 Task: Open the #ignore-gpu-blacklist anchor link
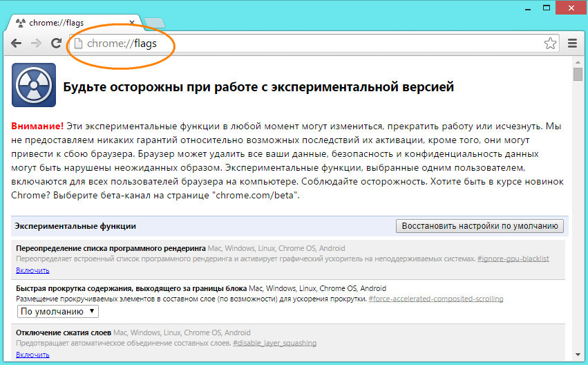point(513,259)
